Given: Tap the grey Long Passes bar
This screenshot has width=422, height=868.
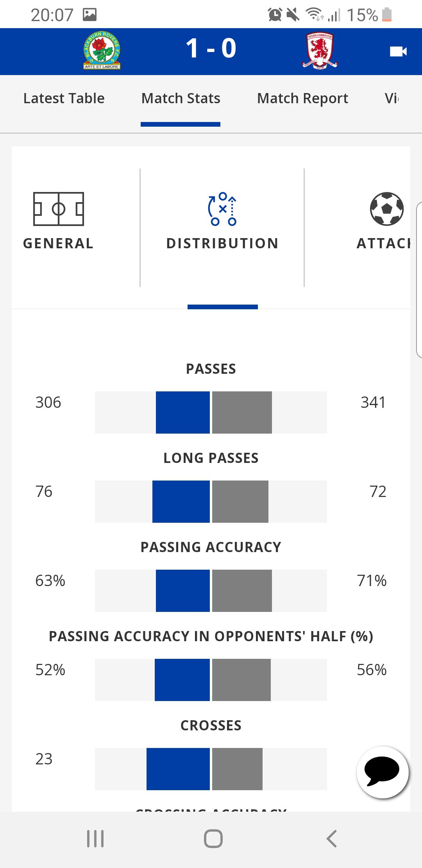Looking at the screenshot, I should coord(240,502).
